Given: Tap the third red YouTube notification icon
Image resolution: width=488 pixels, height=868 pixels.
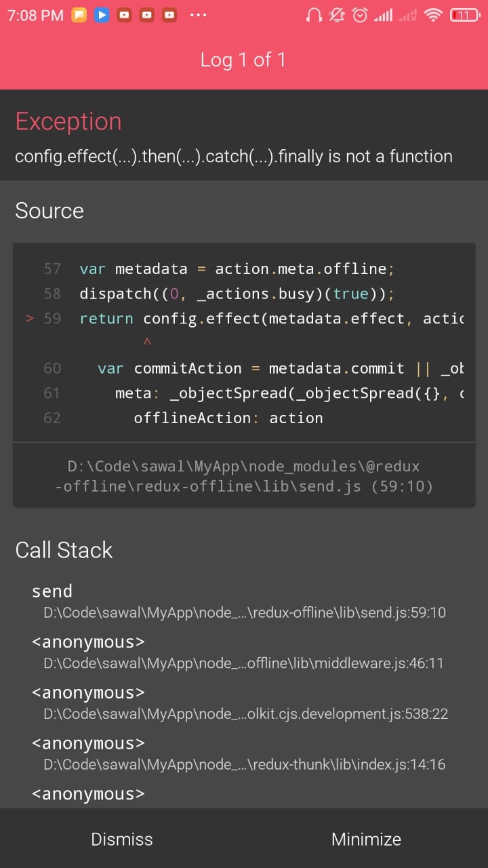Looking at the screenshot, I should pyautogui.click(x=169, y=14).
